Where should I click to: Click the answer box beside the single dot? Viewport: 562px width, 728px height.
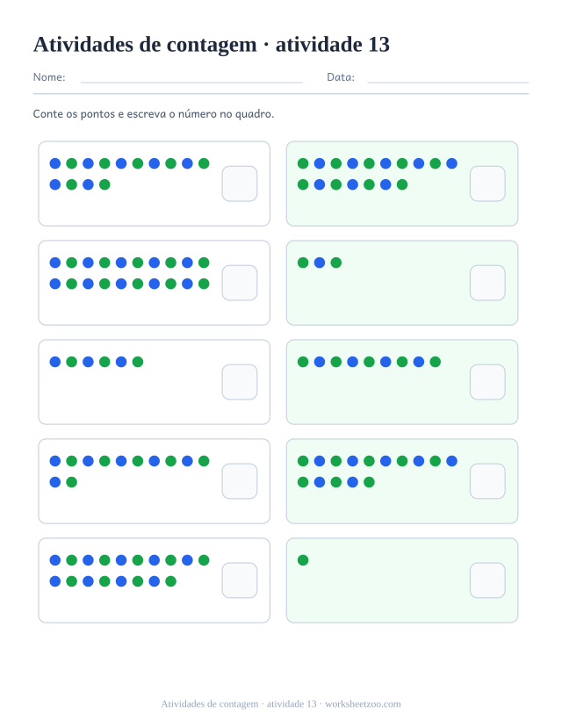point(487,580)
